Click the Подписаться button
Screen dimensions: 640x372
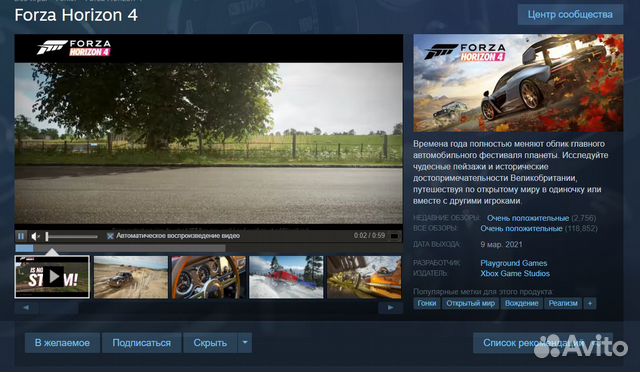141,343
